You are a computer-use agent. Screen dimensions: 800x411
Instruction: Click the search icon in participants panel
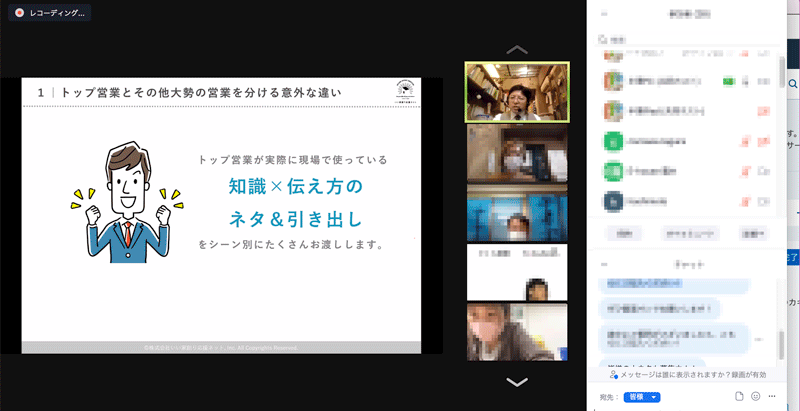click(x=603, y=40)
